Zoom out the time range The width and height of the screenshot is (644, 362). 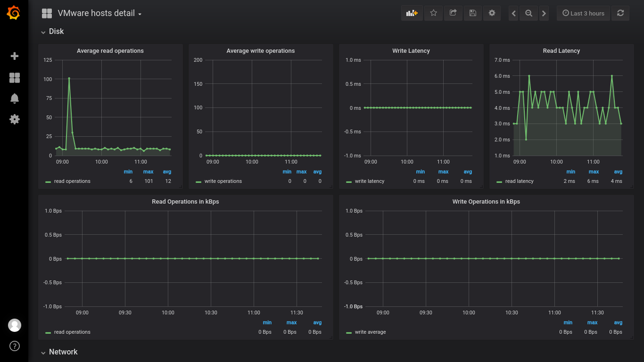pos(529,13)
